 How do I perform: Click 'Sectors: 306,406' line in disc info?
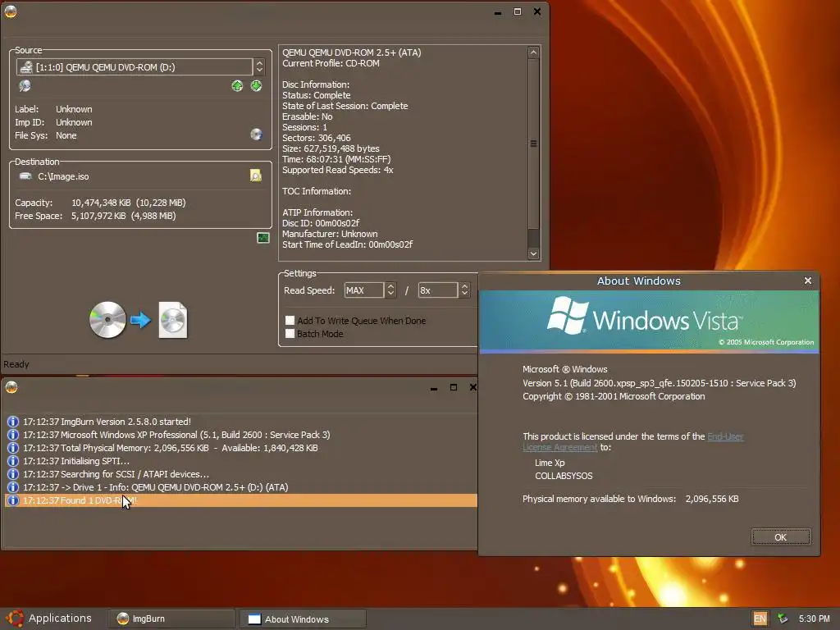click(317, 138)
